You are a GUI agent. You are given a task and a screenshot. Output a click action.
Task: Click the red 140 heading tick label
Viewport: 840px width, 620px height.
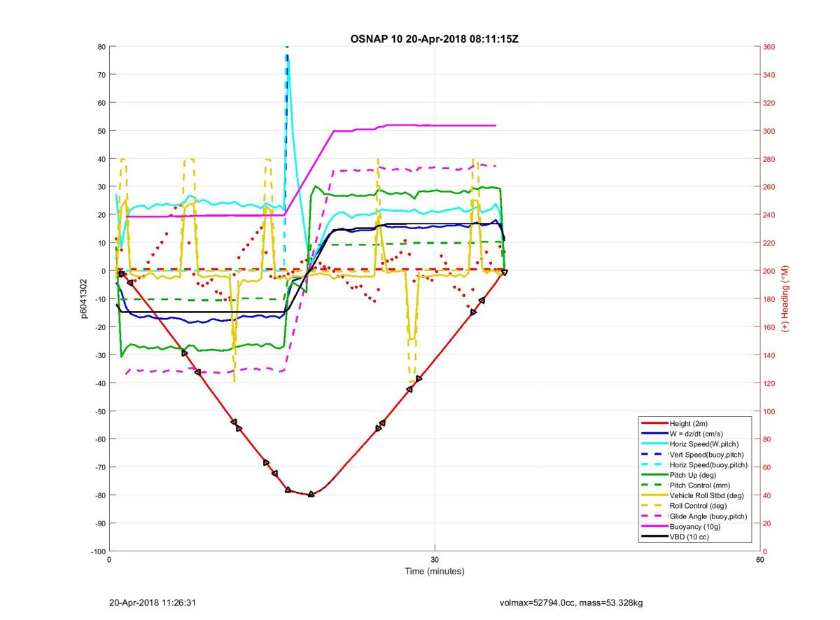point(769,355)
